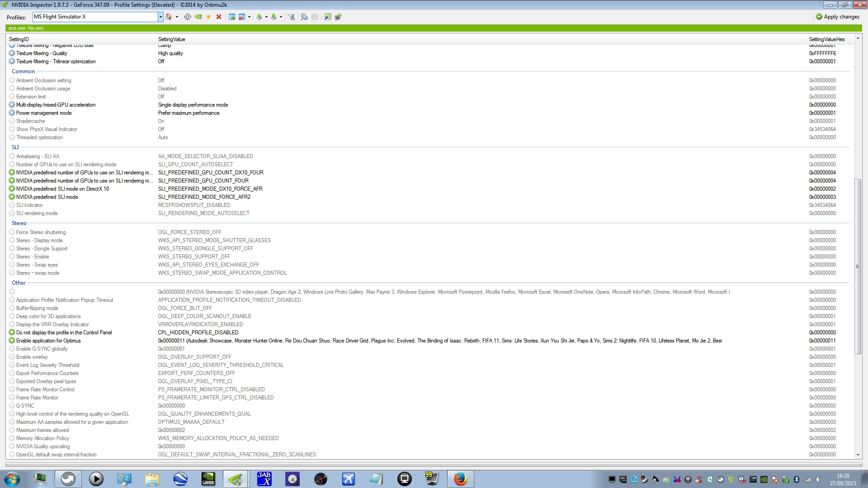
Task: Click the grayed grid icon in the toolbar
Action: coord(315,17)
